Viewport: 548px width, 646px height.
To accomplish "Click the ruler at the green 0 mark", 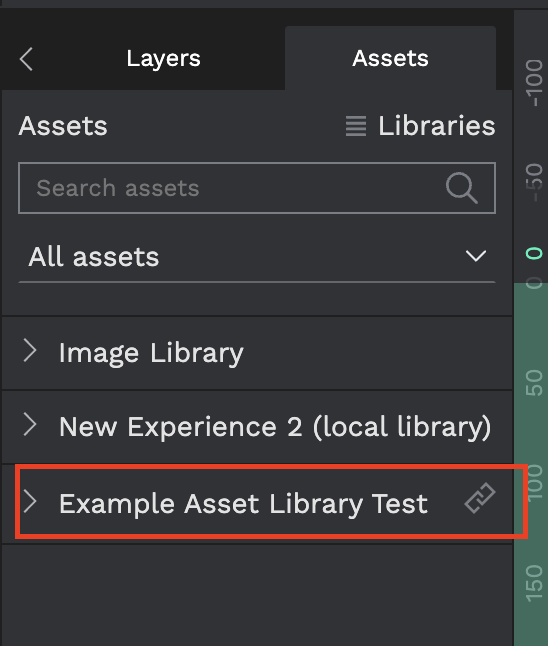I will coord(534,253).
